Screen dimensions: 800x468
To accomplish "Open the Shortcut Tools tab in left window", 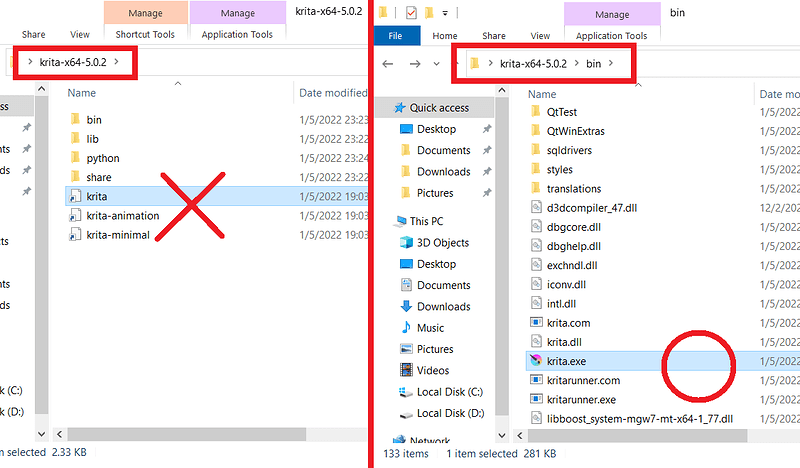I will [145, 34].
